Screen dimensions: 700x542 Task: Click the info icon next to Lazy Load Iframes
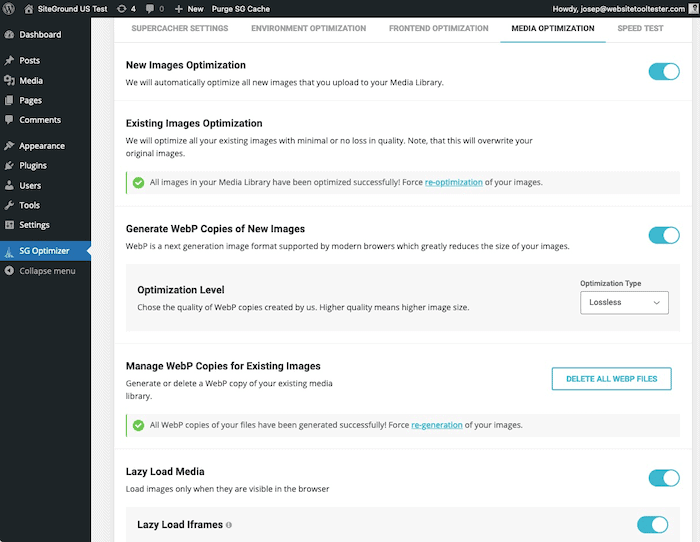pyautogui.click(x=229, y=525)
